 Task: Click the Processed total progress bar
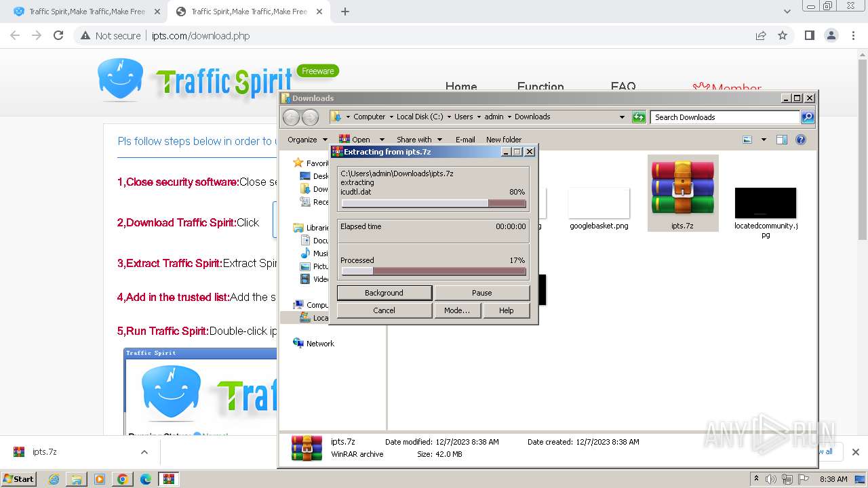coord(433,271)
